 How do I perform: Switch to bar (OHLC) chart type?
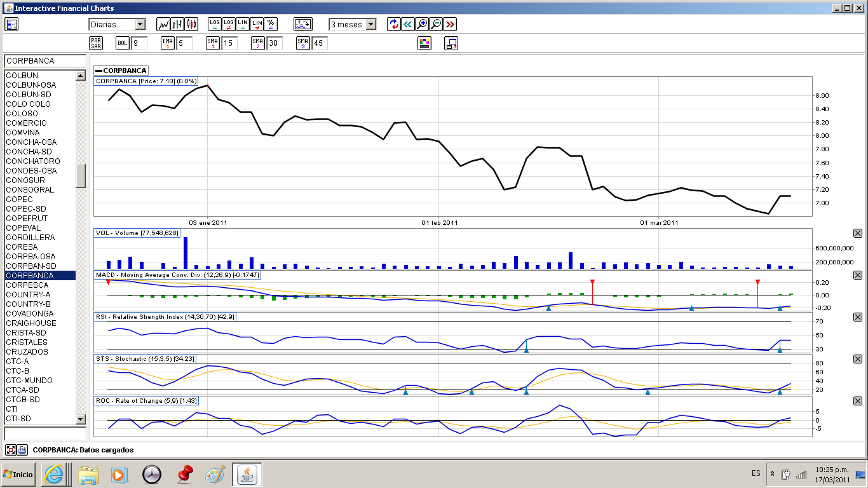click(177, 24)
